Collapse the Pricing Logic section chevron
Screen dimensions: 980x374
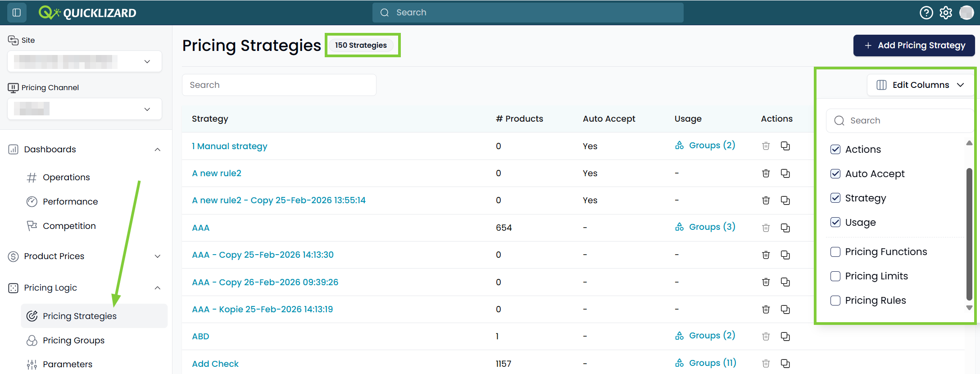(158, 288)
